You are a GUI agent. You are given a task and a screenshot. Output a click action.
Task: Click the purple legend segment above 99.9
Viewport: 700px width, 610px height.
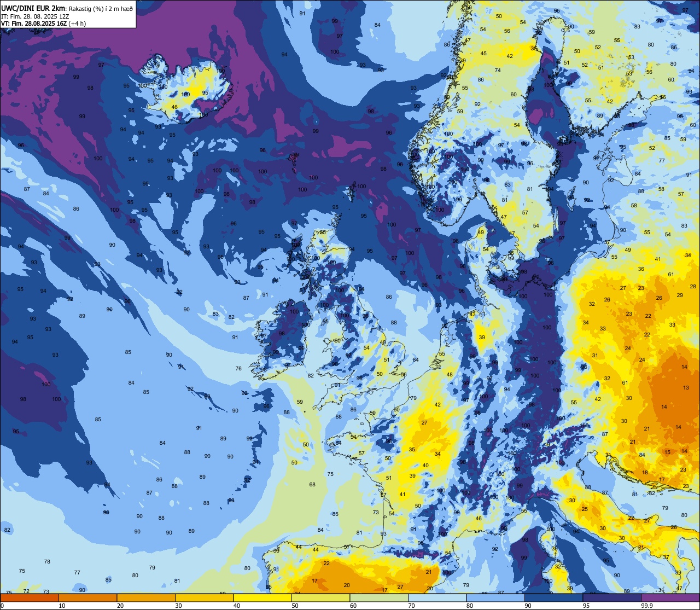pyautogui.click(x=671, y=597)
